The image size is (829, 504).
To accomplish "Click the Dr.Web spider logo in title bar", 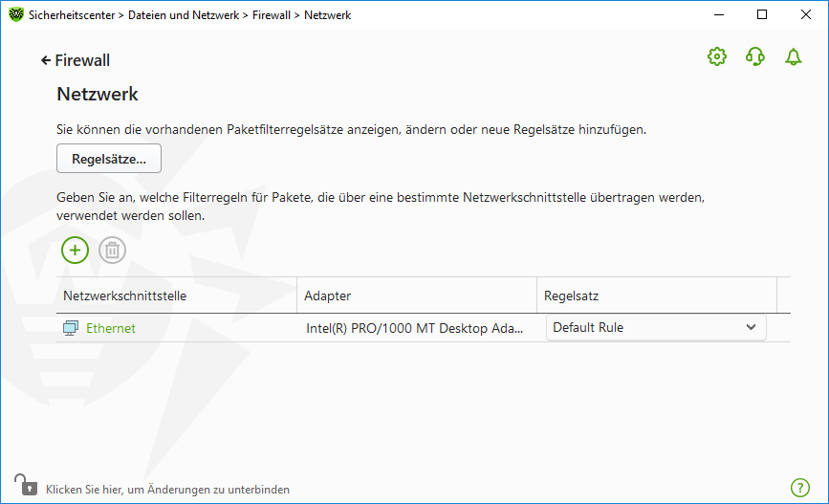I will point(16,14).
